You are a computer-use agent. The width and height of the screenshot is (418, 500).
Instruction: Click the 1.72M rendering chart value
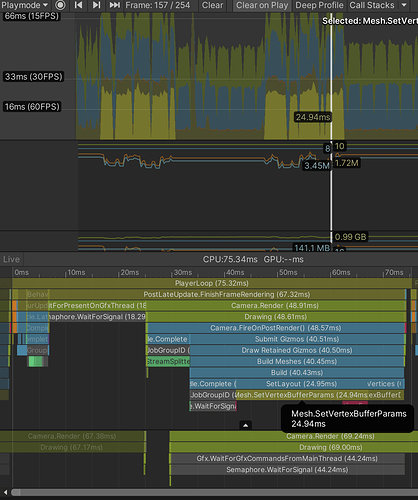[x=347, y=163]
